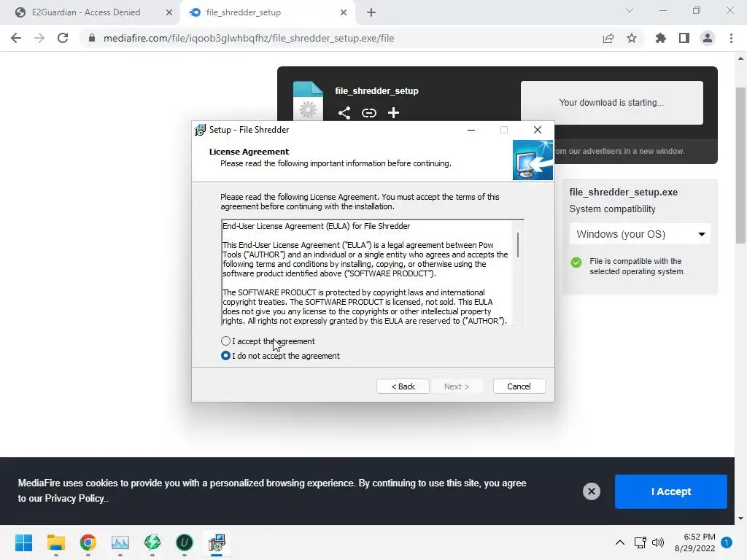747x560 pixels.
Task: Minimize the File Shredder setup window
Action: (x=471, y=130)
